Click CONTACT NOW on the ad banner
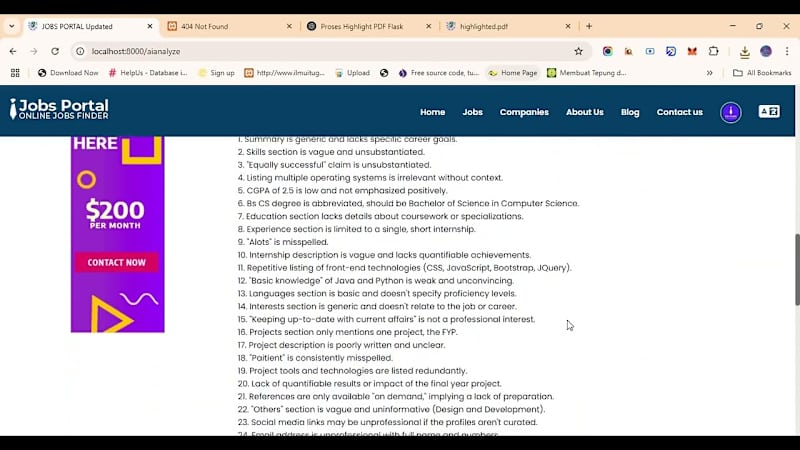 tap(117, 262)
